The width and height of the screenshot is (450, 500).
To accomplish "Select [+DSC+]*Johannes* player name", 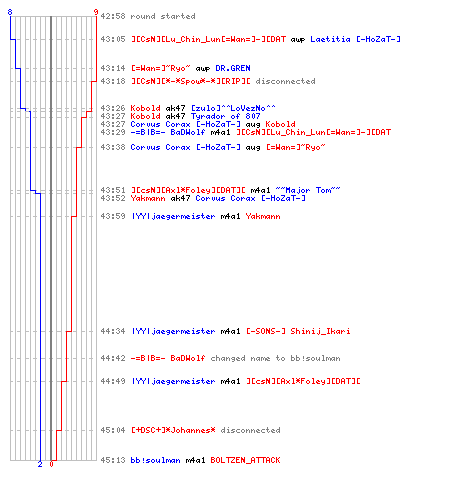I will pyautogui.click(x=173, y=430).
